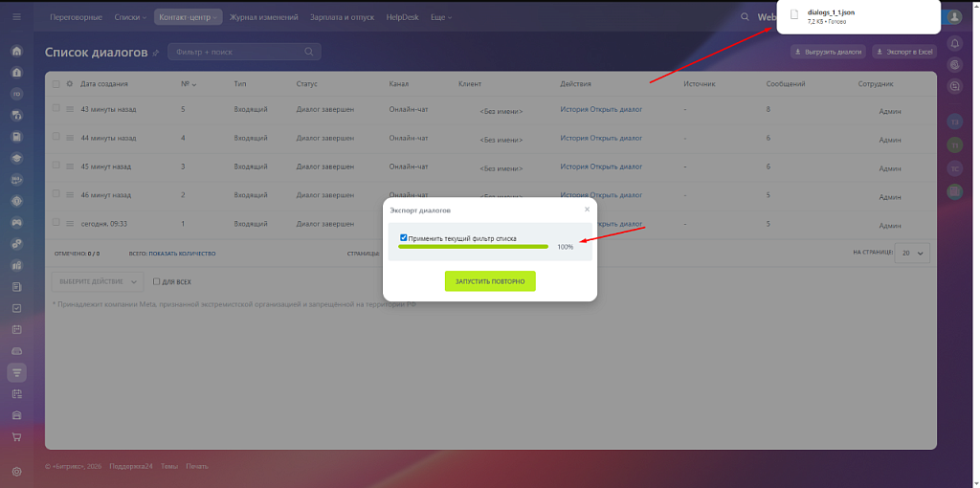Viewport: 980px width, 488px height.
Task: Close the Экспорт диалогов dialog
Action: (587, 209)
